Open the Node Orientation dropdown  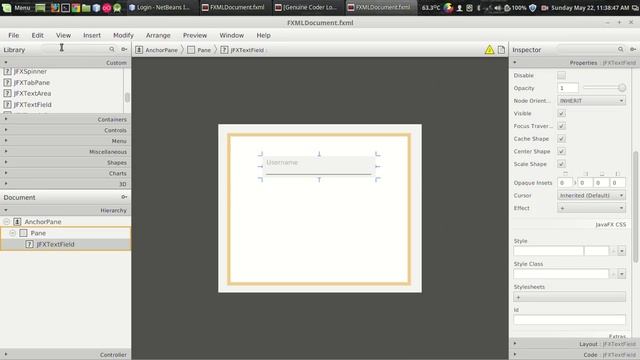(x=591, y=100)
